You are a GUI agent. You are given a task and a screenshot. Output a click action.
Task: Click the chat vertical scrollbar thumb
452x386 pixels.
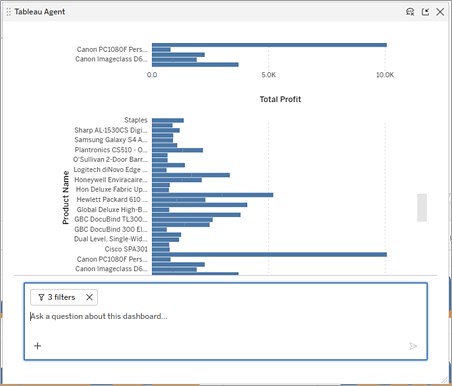click(x=422, y=207)
